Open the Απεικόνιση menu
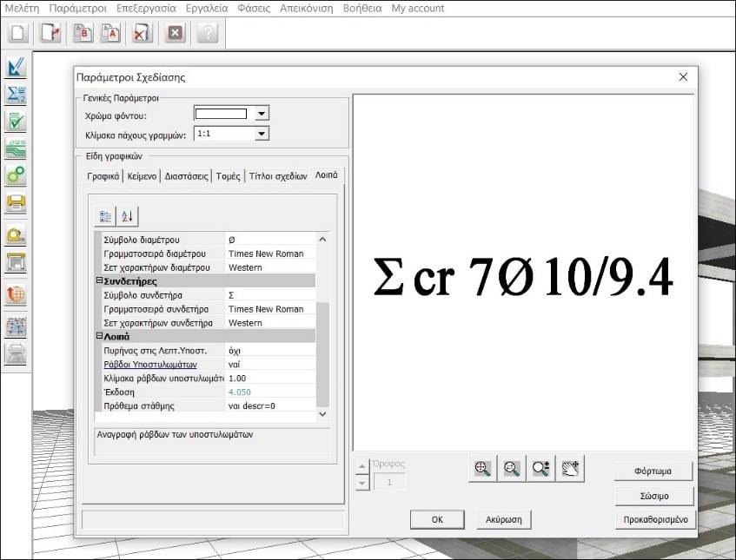The height and width of the screenshot is (560, 736). pos(307,9)
